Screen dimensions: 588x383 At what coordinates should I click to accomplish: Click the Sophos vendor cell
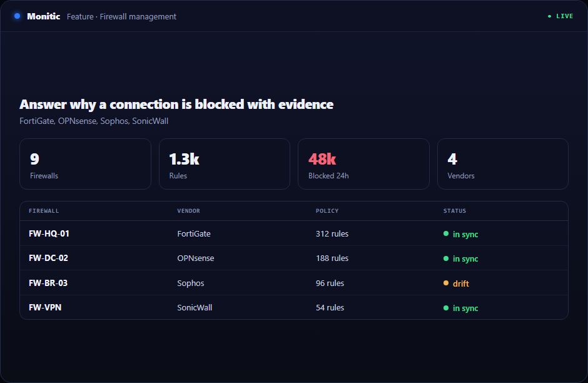click(191, 283)
